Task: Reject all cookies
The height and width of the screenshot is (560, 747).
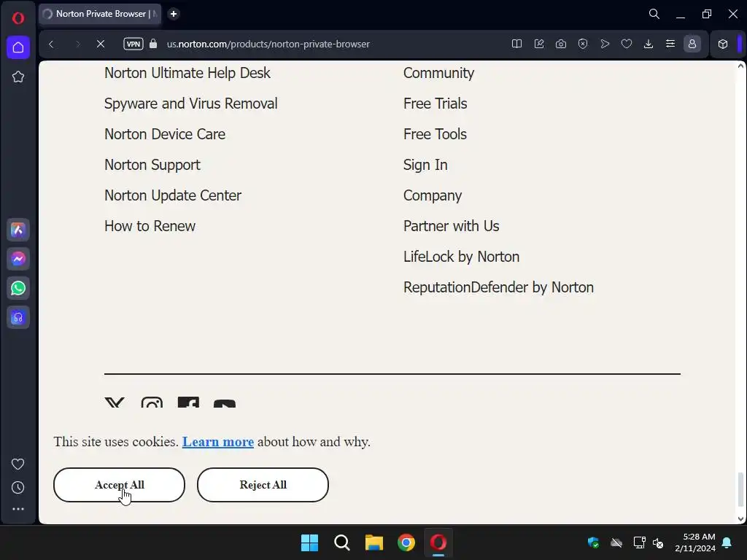Action: pos(263,485)
